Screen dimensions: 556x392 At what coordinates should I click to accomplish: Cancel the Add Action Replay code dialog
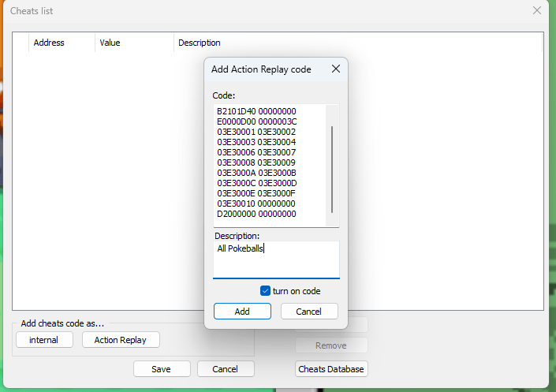pos(309,312)
